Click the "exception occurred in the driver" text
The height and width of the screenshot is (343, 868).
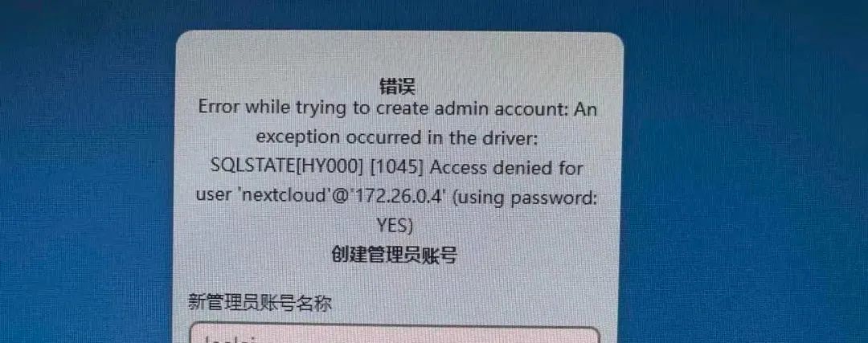tap(398, 137)
